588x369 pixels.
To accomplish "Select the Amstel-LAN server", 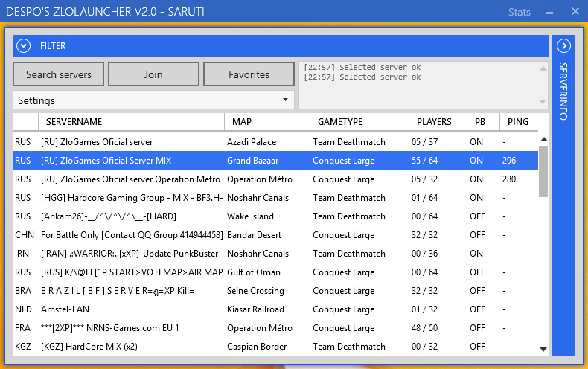I will (x=275, y=309).
